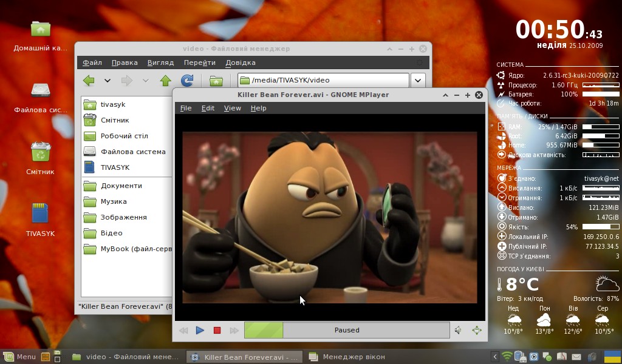The image size is (622, 364).
Task: Click the paused video frame in MPlayer
Action: click(x=330, y=217)
